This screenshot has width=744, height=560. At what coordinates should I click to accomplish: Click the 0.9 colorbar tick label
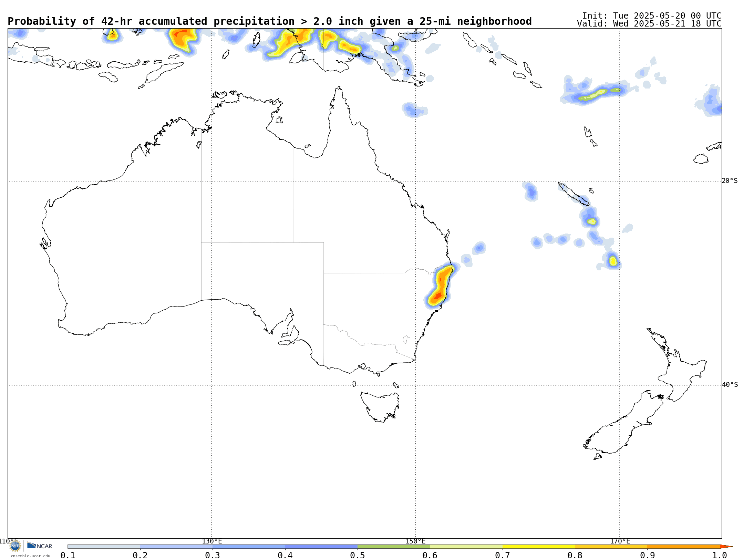(648, 555)
